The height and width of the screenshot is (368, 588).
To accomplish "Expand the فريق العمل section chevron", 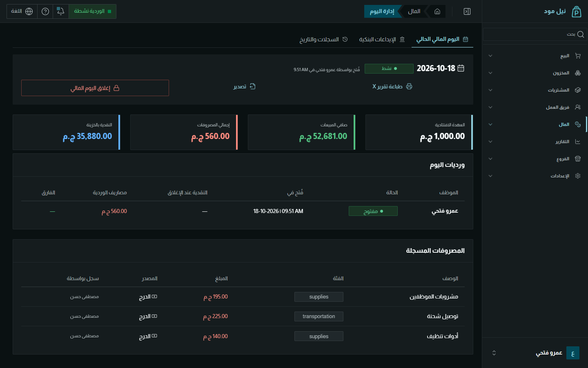I will click(x=490, y=107).
